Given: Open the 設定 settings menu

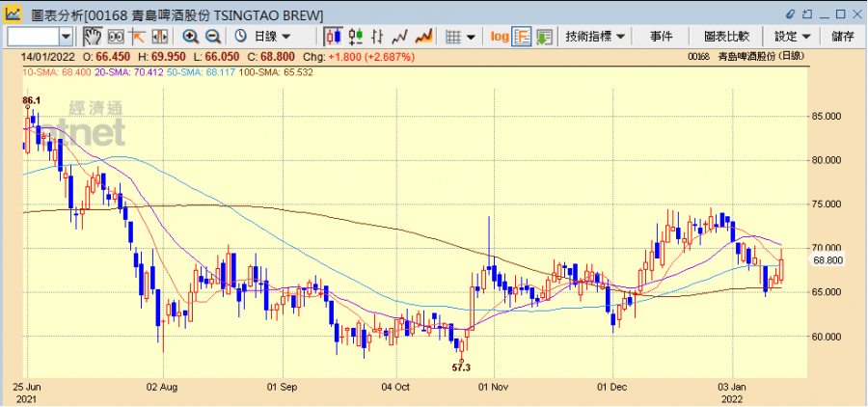Looking at the screenshot, I should click(x=792, y=36).
